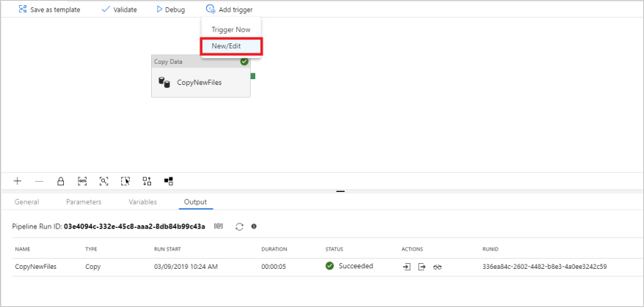Click Debug play icon
This screenshot has height=307, width=644.
[160, 9]
